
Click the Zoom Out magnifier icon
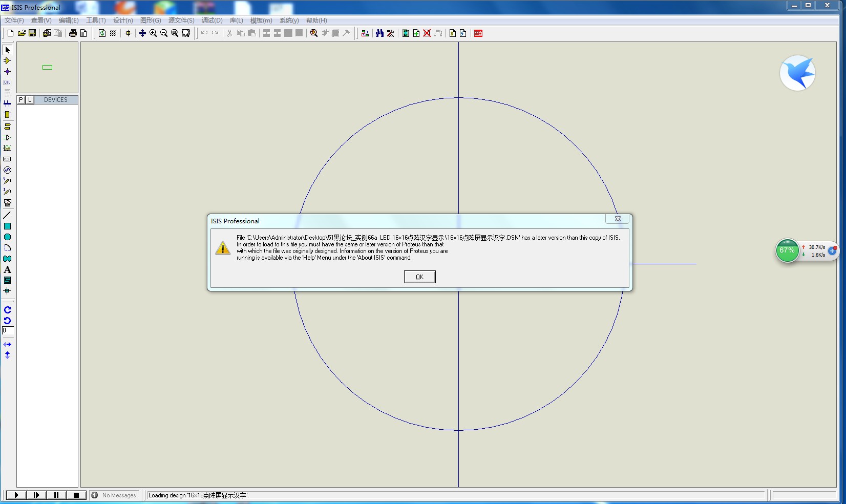tap(164, 33)
